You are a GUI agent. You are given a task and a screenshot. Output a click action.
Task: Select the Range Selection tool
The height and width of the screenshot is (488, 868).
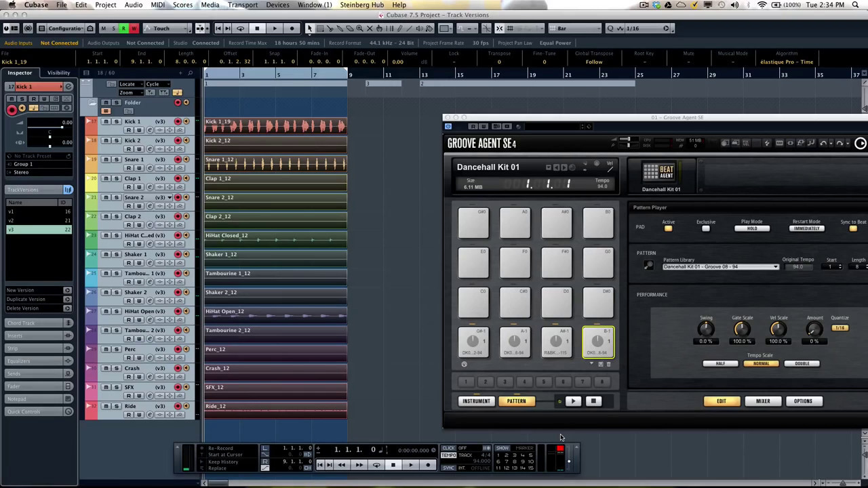[320, 28]
